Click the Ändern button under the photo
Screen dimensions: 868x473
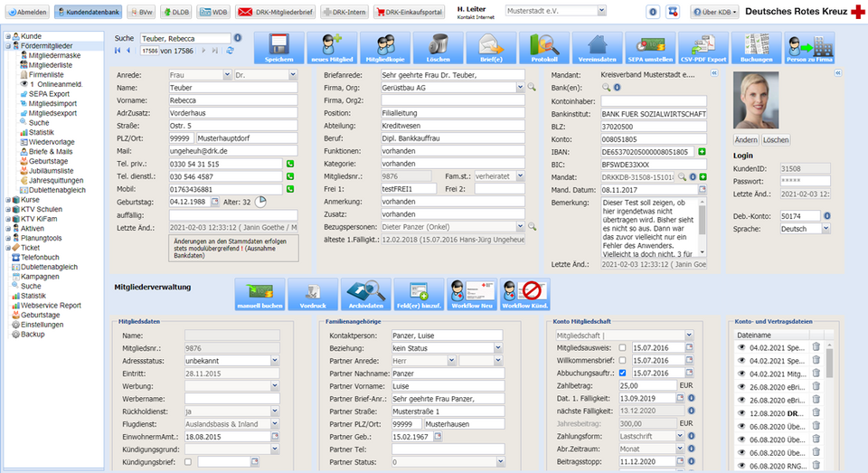(745, 140)
